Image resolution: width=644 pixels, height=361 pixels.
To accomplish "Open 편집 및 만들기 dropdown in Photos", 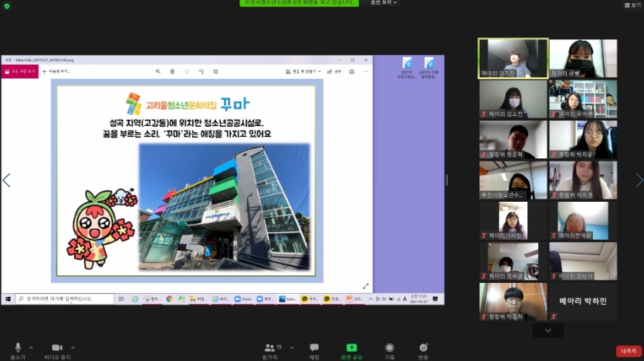I will (303, 72).
